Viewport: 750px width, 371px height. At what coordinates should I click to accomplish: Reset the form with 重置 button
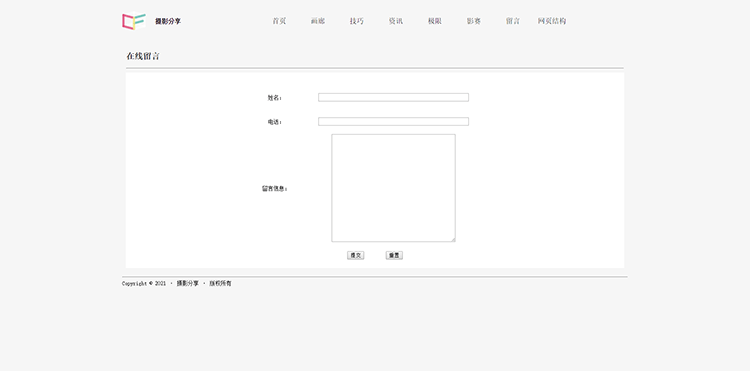click(394, 255)
